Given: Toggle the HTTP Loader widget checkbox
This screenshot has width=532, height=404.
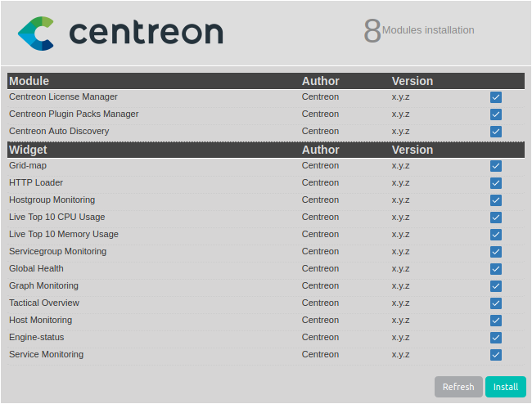Looking at the screenshot, I should pos(496,183).
